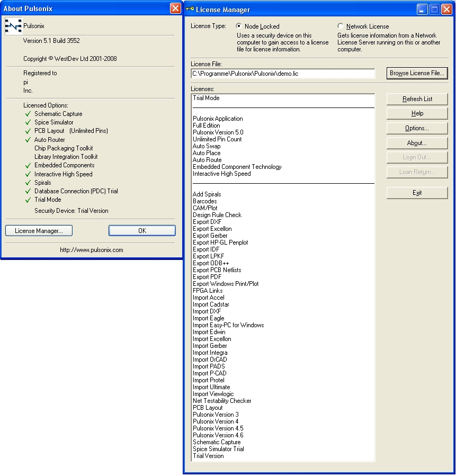Select the Network License radio option
This screenshot has width=456, height=476.
click(341, 26)
